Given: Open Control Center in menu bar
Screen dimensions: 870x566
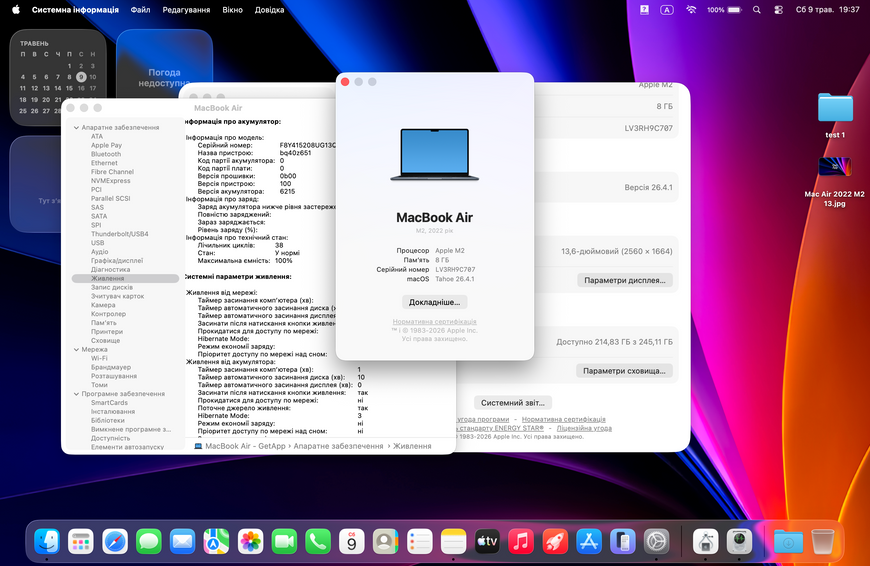Looking at the screenshot, I should coord(778,9).
